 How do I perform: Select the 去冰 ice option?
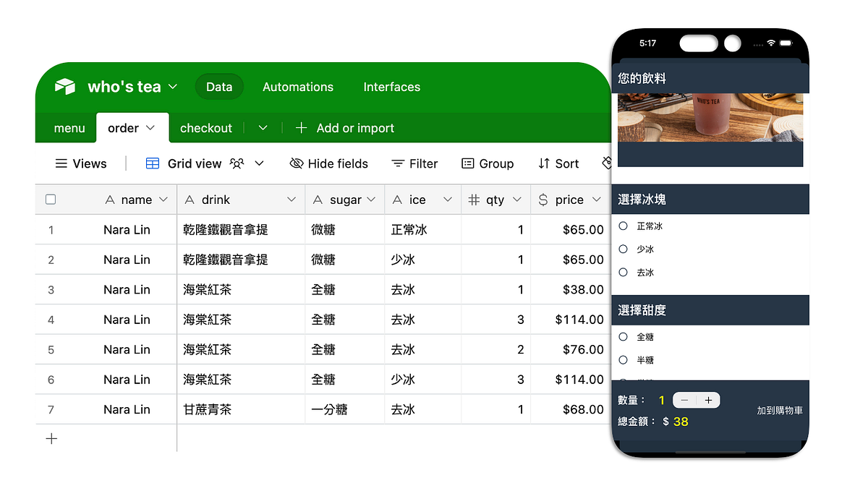[x=624, y=272]
